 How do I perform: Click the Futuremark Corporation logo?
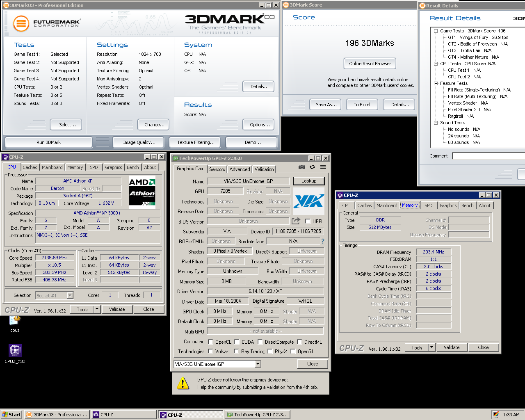pos(46,23)
